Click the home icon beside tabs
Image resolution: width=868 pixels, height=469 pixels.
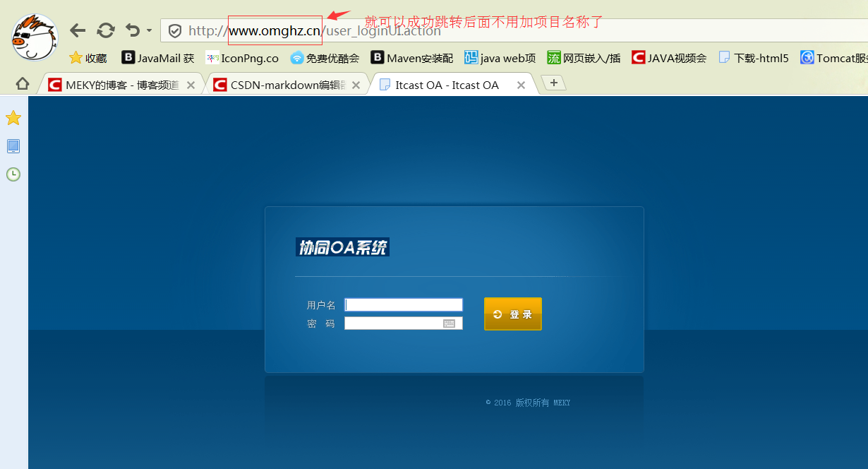[x=23, y=84]
